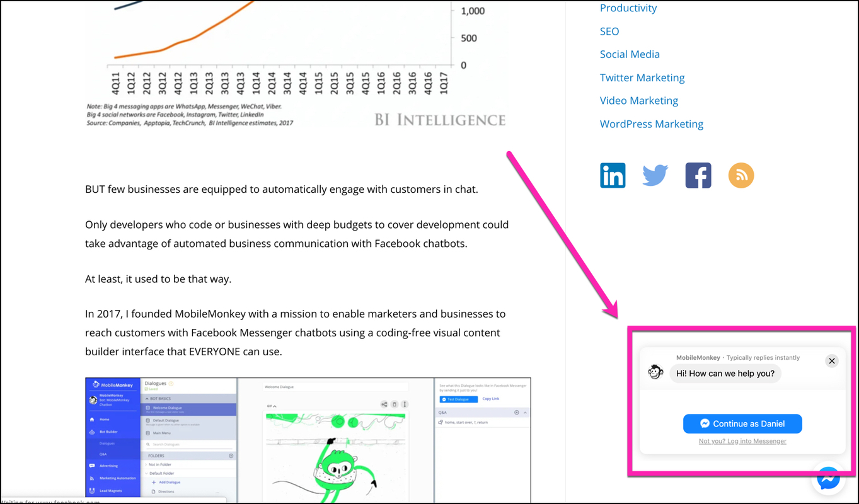This screenshot has height=504, width=859.
Task: Click the Messenger chat bubble launcher
Action: 828,479
